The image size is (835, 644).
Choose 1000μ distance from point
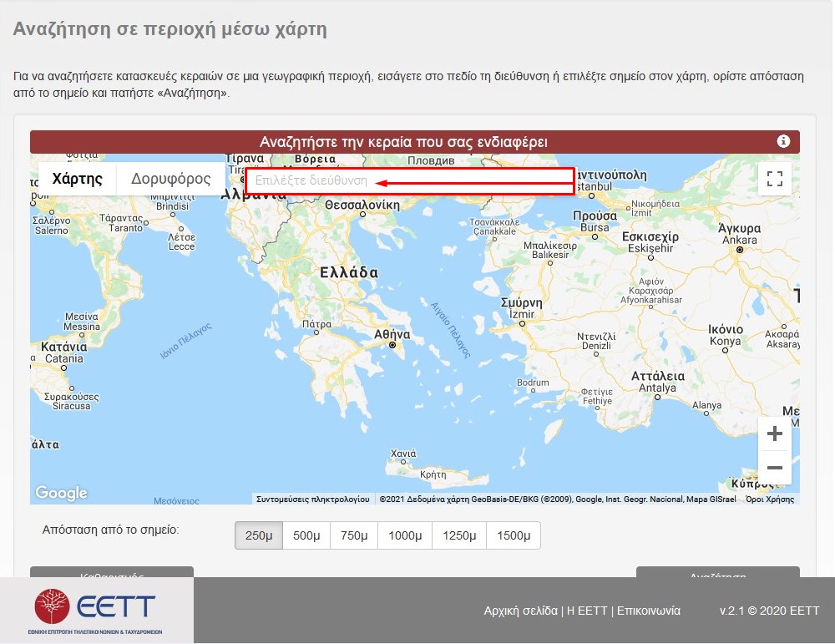[x=405, y=535]
